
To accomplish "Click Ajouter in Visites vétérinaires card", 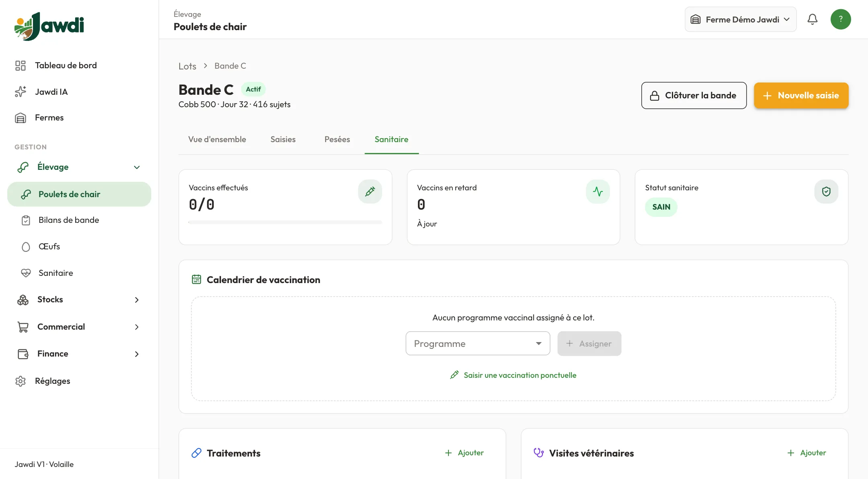I will [x=807, y=453].
